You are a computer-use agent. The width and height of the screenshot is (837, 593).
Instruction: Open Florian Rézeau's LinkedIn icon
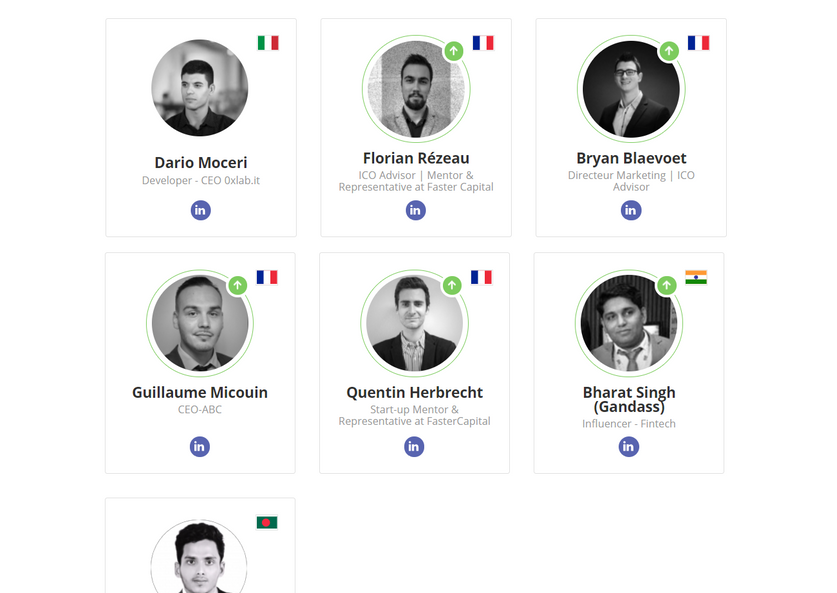415,210
